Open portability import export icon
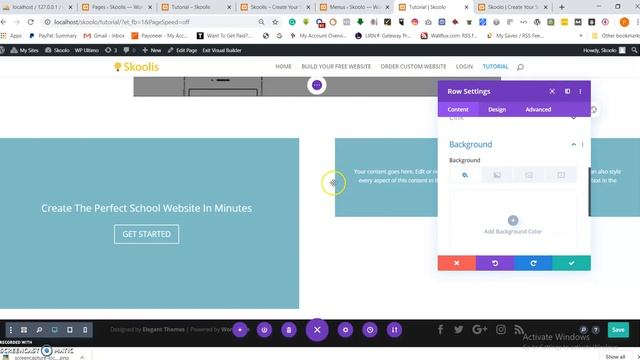Viewport: 640px width, 360px height. pyautogui.click(x=394, y=330)
